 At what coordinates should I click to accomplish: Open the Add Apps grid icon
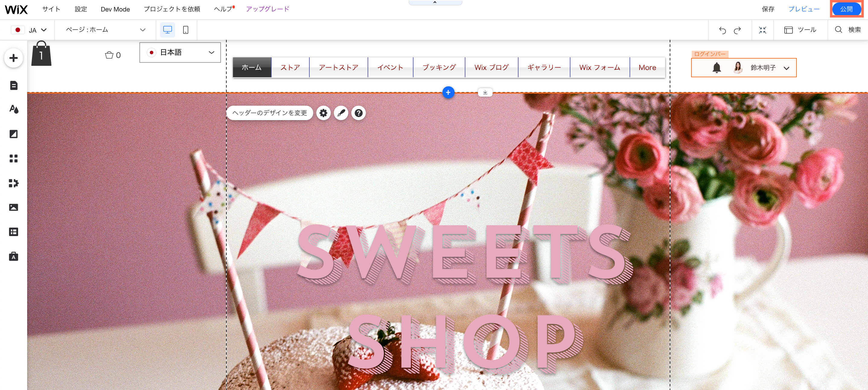pos(14,158)
